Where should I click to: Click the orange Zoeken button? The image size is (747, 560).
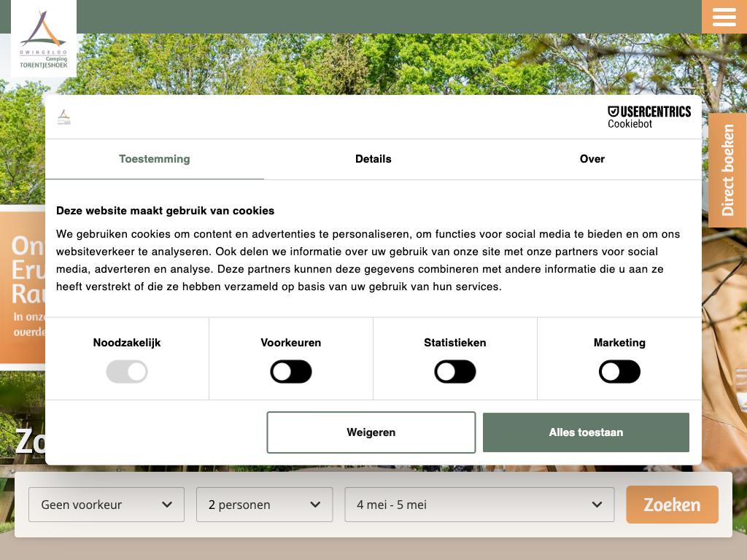672,505
